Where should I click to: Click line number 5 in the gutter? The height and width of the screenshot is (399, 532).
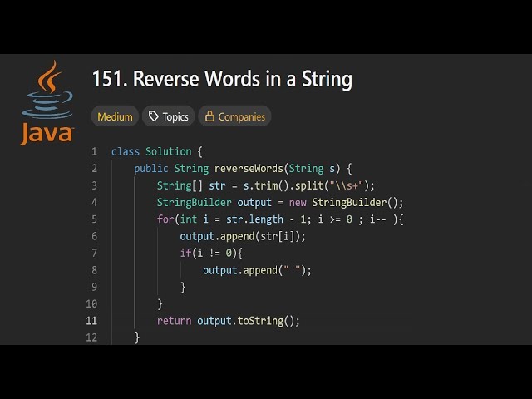[x=94, y=219]
